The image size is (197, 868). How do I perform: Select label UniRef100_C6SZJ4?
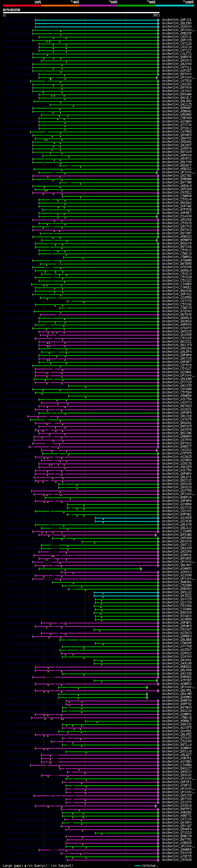[177, 47]
